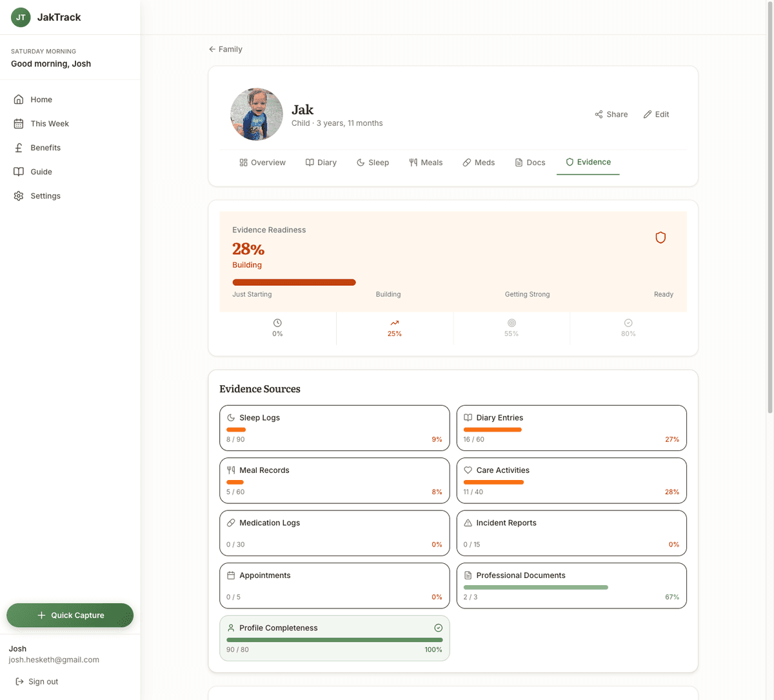Image resolution: width=774 pixels, height=700 pixels.
Task: Click the target icon above 55% milestone
Action: pos(511,323)
